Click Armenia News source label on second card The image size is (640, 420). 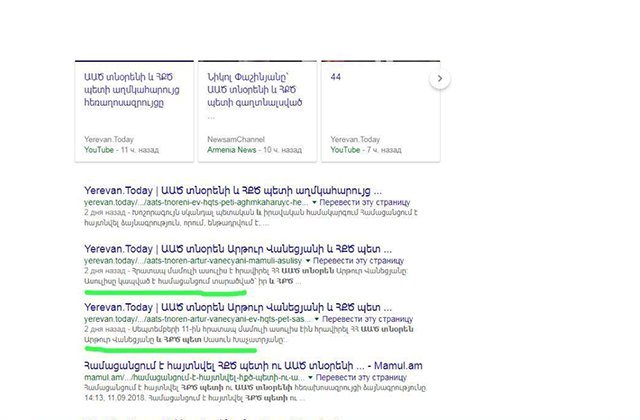click(x=227, y=149)
